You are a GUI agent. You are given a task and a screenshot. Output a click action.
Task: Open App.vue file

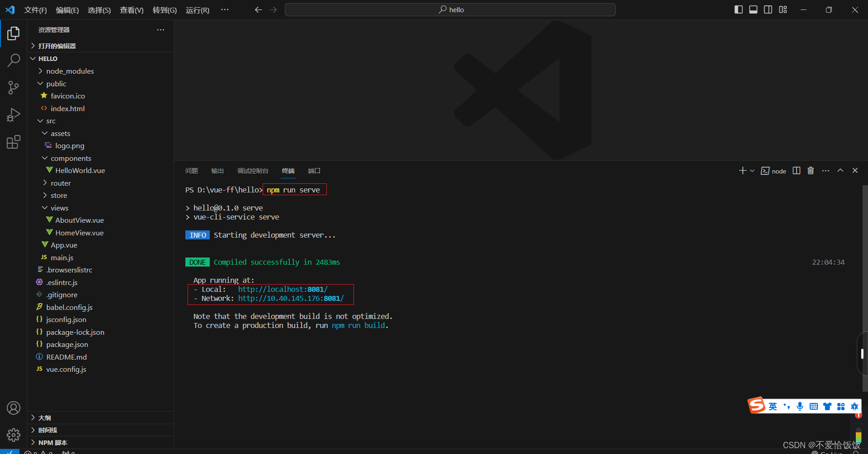coord(100,245)
